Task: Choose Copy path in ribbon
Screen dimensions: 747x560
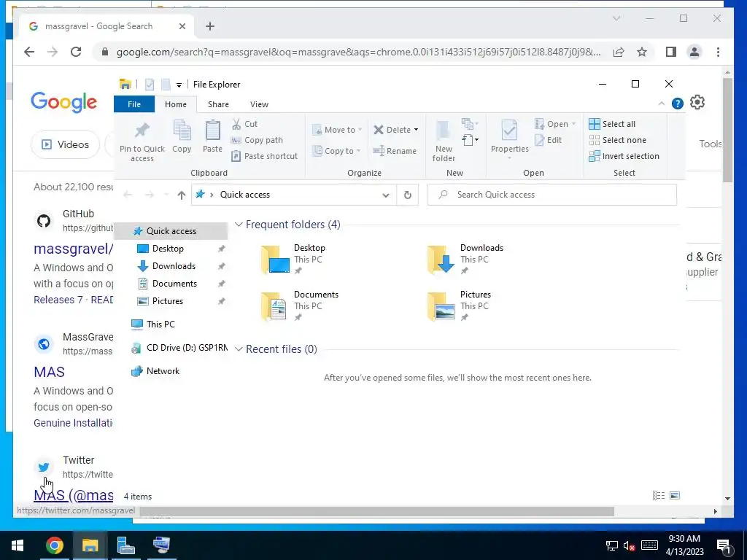Action: click(x=258, y=140)
